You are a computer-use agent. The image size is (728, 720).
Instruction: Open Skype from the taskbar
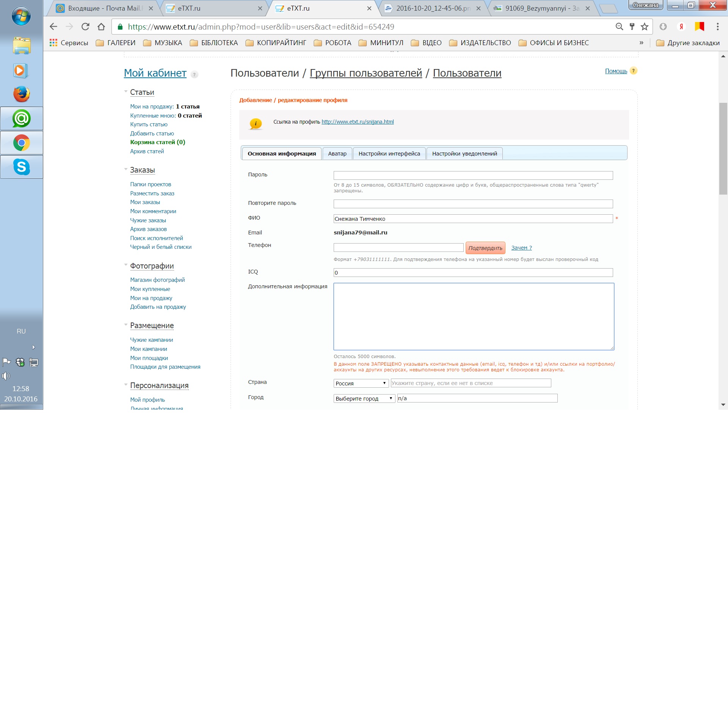coord(22,167)
